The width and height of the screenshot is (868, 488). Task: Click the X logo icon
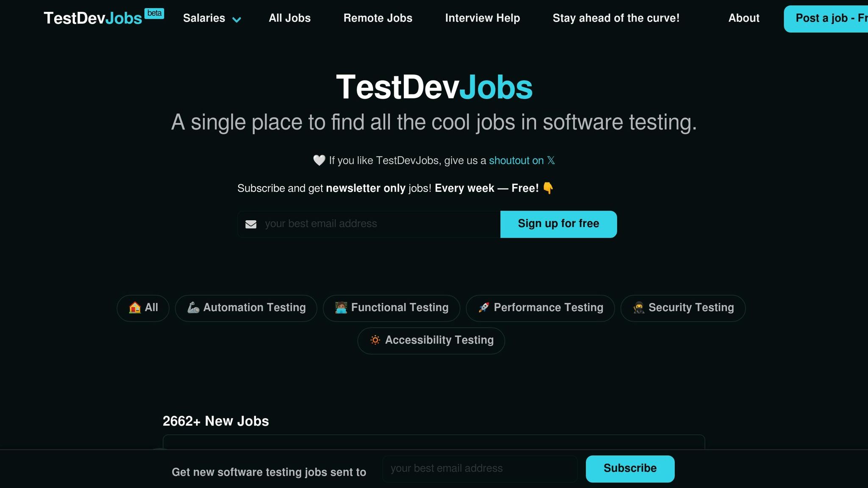(x=551, y=160)
